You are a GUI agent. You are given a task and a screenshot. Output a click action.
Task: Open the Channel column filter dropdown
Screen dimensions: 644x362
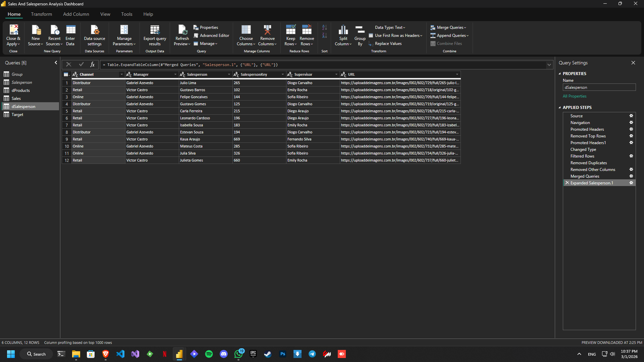121,74
